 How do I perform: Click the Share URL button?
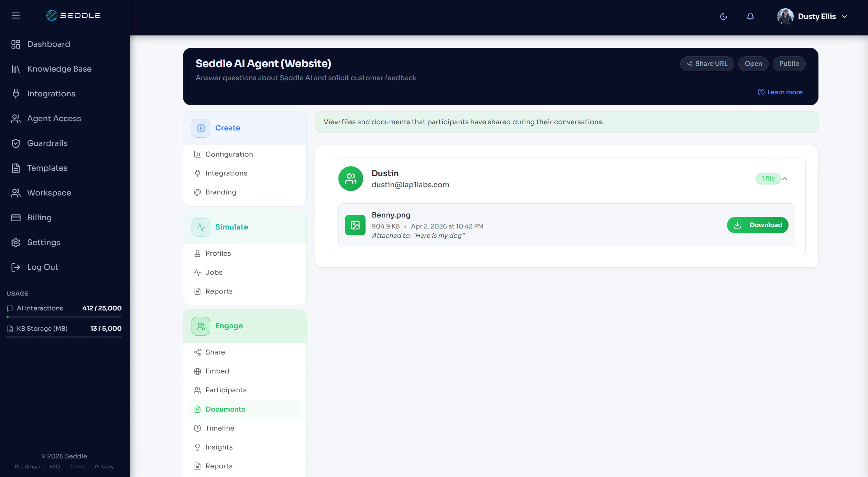tap(707, 64)
